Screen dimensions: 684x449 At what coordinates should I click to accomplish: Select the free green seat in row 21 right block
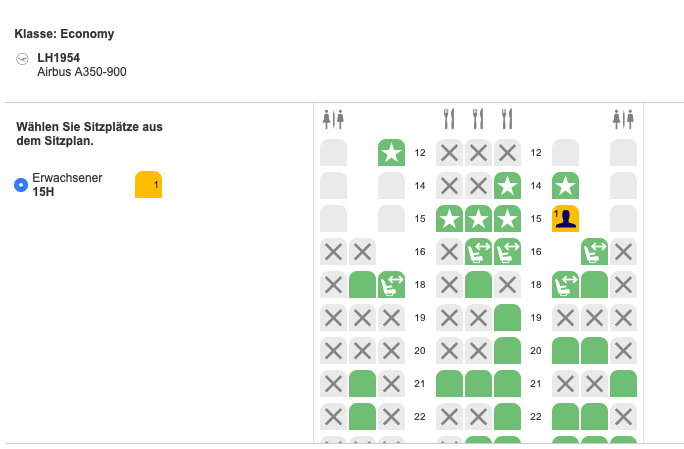coord(623,384)
